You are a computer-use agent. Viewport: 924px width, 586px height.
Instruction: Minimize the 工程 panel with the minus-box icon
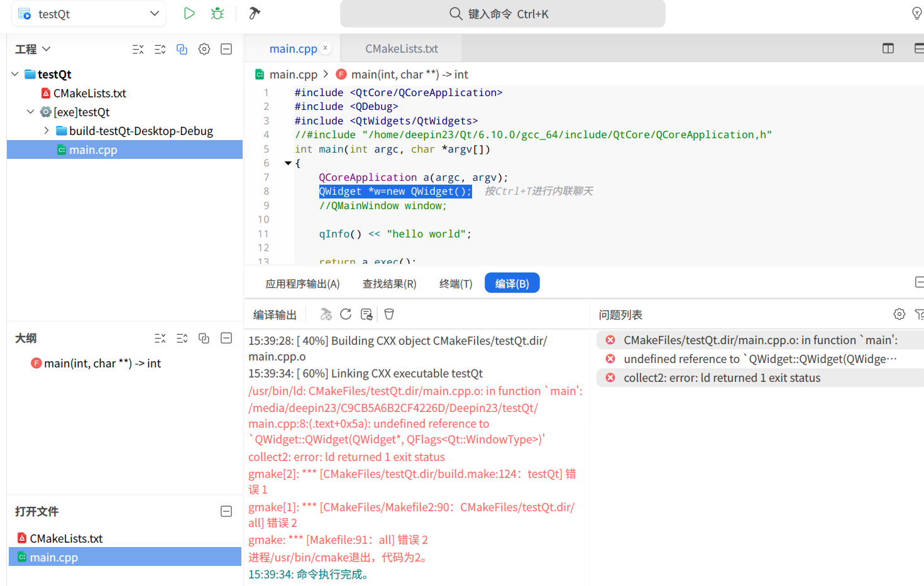[x=227, y=49]
